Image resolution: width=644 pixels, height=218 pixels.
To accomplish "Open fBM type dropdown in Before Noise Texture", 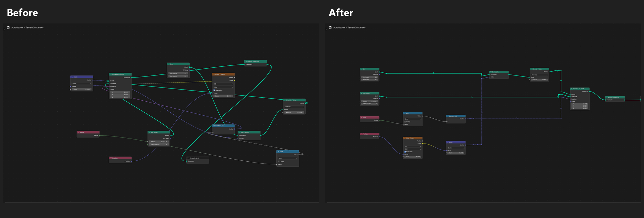I will tap(223, 87).
